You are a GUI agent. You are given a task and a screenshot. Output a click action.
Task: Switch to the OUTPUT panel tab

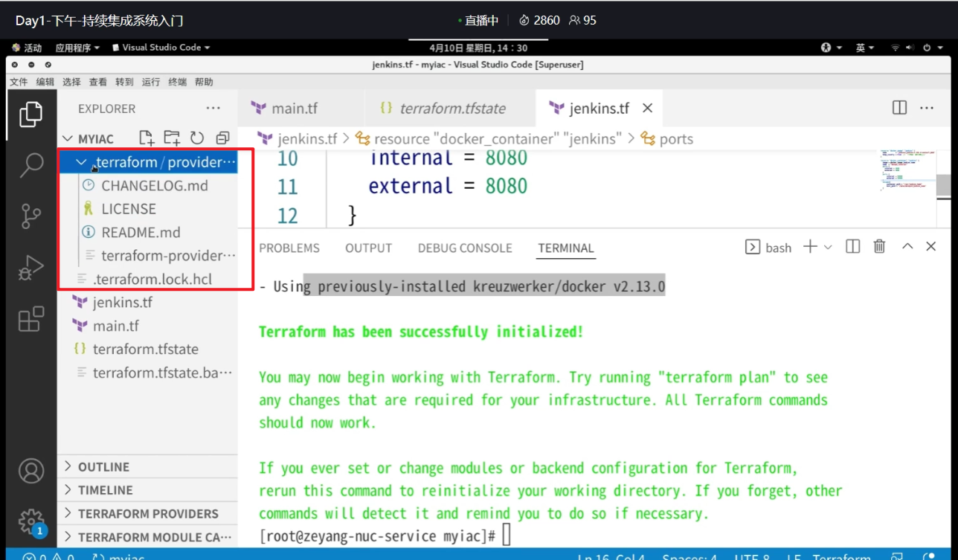368,248
